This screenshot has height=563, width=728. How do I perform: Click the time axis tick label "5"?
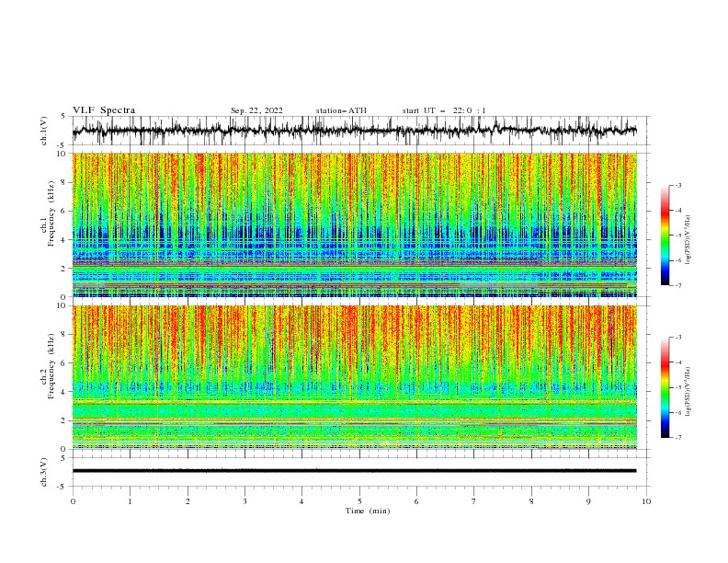[x=359, y=501]
